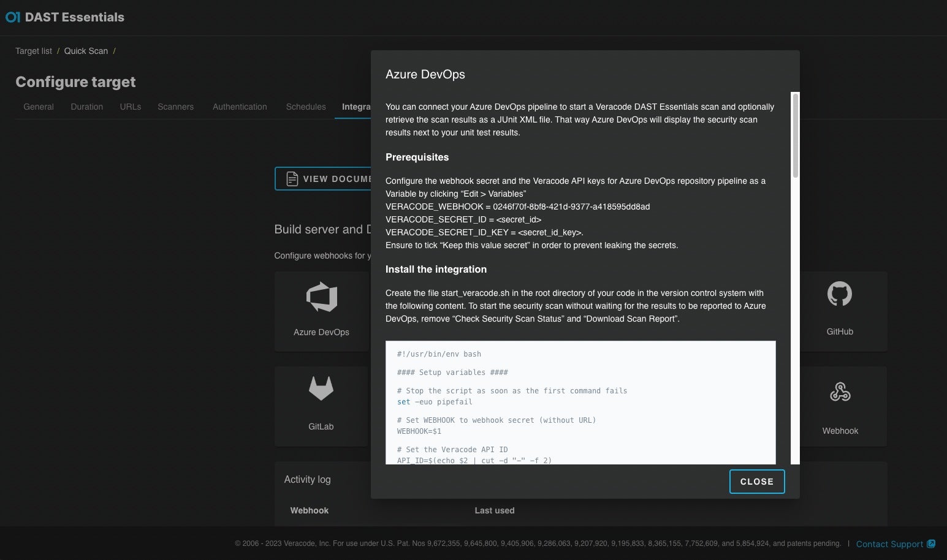This screenshot has height=560, width=947.
Task: Go to Target list breadcrumb
Action: point(34,51)
